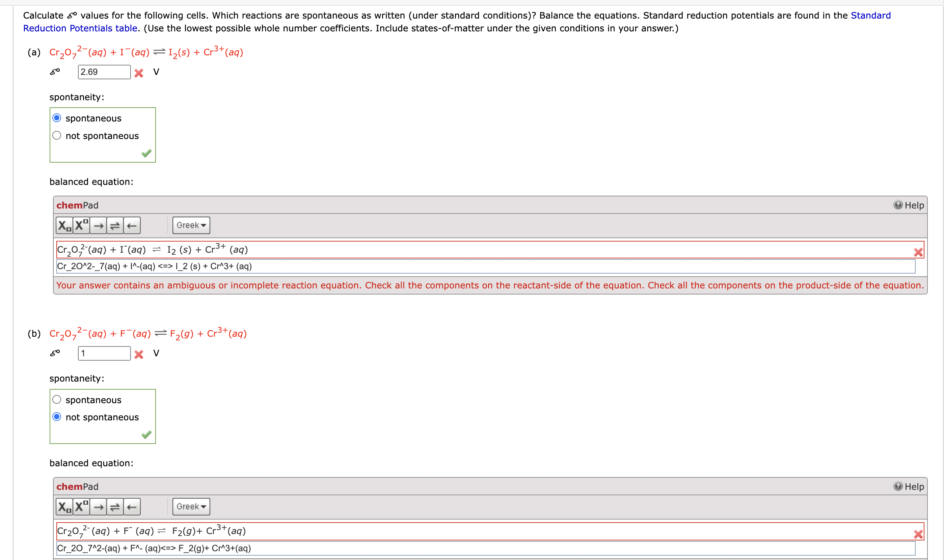Insert left arrow in part (b) chemPad
Viewport: 944px width, 560px height.
click(x=132, y=507)
